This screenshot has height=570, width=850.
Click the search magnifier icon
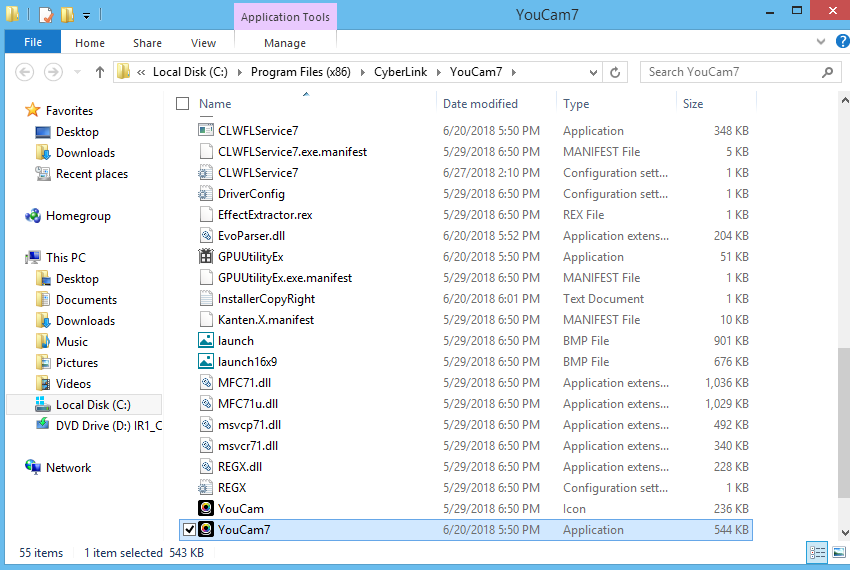pyautogui.click(x=827, y=72)
